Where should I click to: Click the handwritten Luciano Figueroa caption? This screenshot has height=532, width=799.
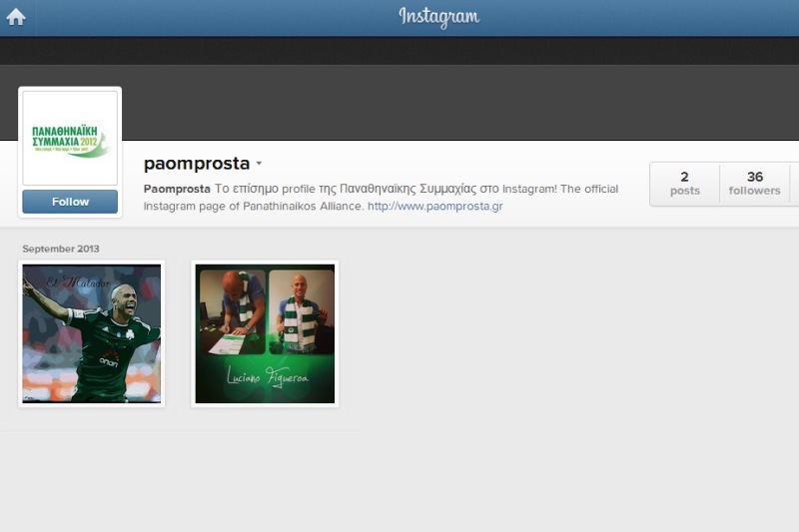[x=267, y=377]
